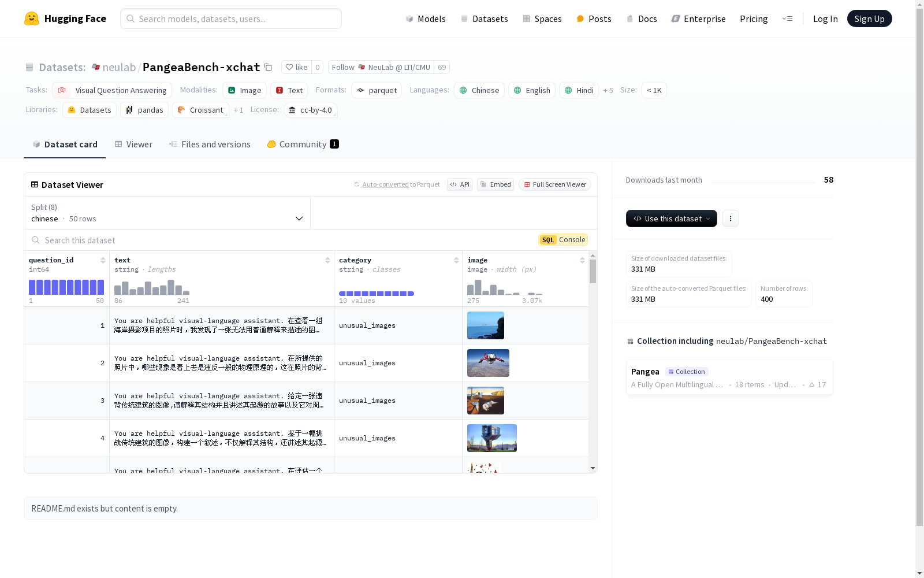
Task: Select the Chinese language tag
Action: 479,90
